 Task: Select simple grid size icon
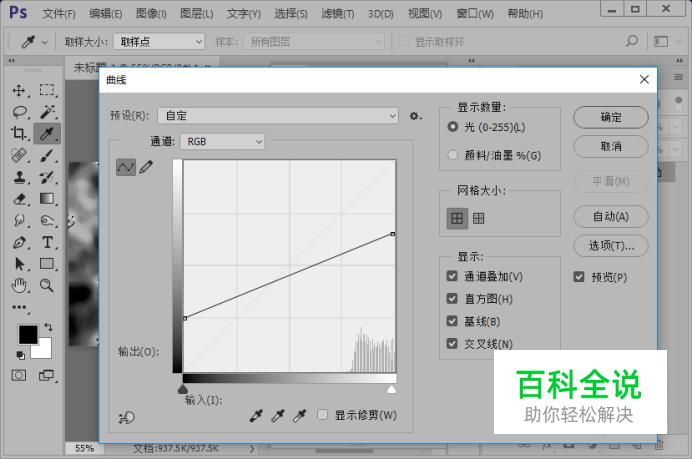[x=457, y=218]
